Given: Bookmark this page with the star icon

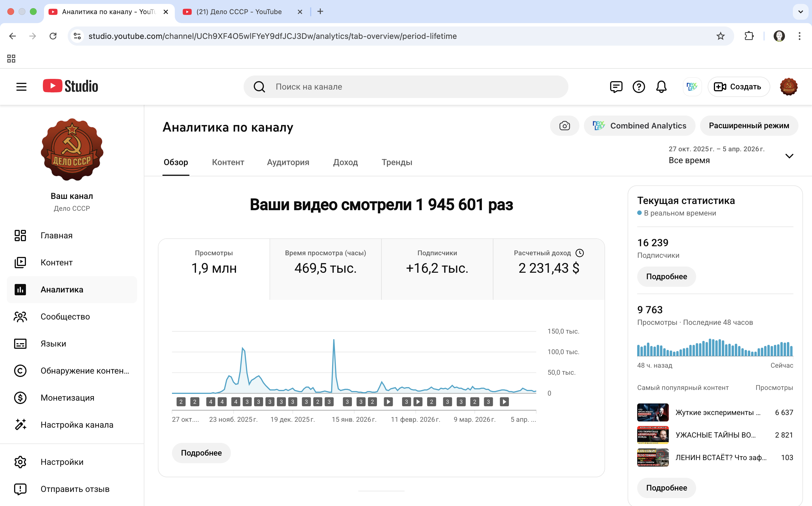Looking at the screenshot, I should (720, 36).
